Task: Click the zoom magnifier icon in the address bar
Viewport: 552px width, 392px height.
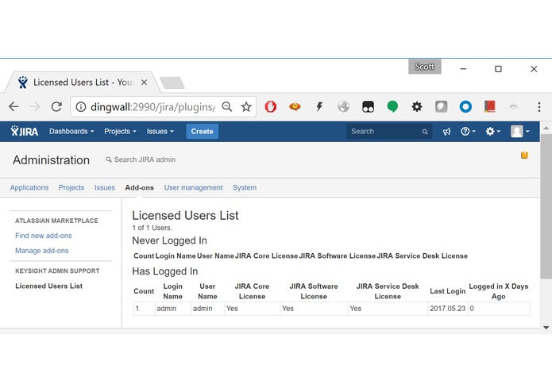Action: tap(227, 106)
